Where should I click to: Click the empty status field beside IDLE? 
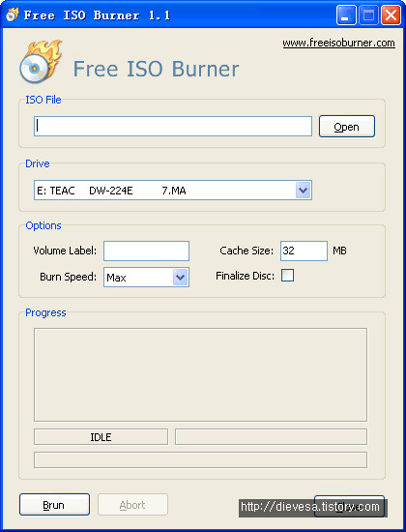(x=271, y=436)
